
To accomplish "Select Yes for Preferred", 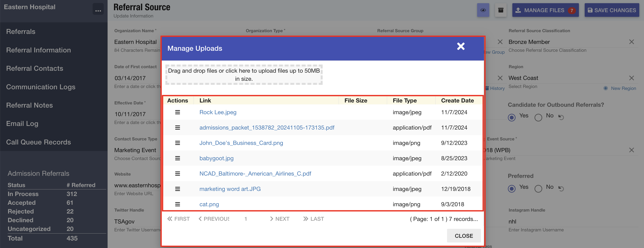I will [511, 188].
